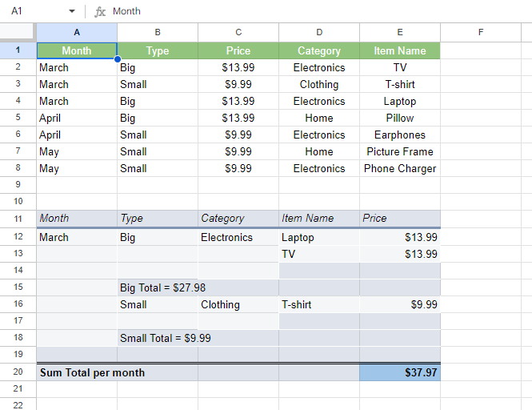Screen dimensions: 532x410
Task: Select the column E header
Action: coord(400,32)
